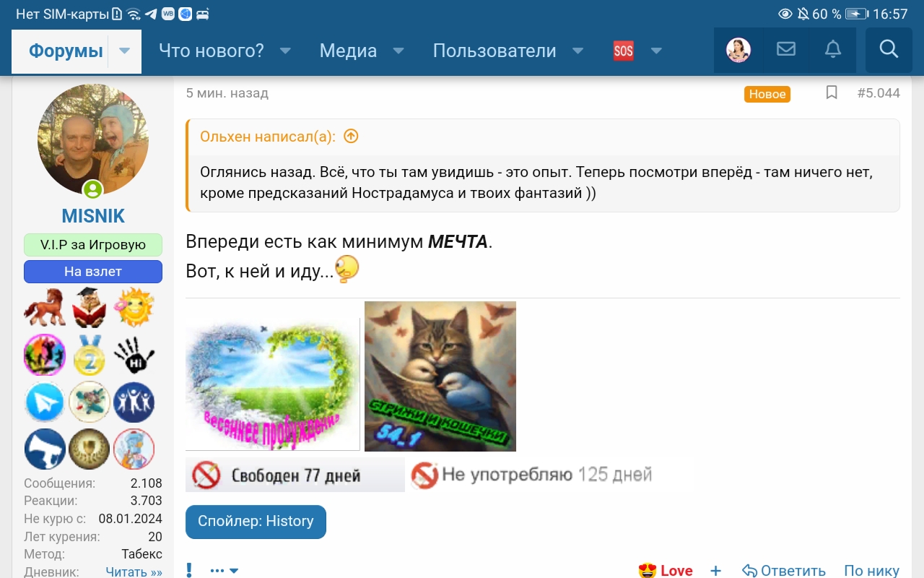Open the three-dots post options menu
The width and height of the screenshot is (924, 578).
coord(225,571)
